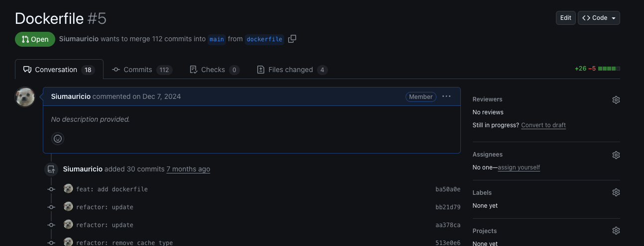Open the comment's three-dot options menu
This screenshot has width=644, height=246.
(x=446, y=96)
